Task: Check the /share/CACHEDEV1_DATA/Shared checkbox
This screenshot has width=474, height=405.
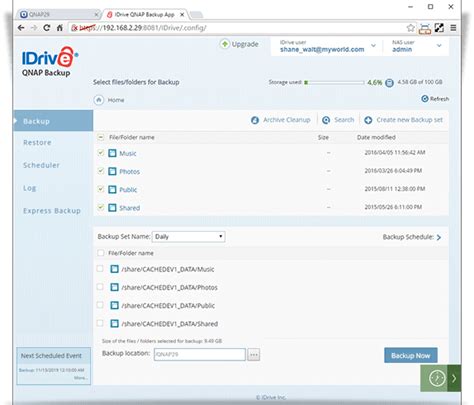Action: point(100,323)
